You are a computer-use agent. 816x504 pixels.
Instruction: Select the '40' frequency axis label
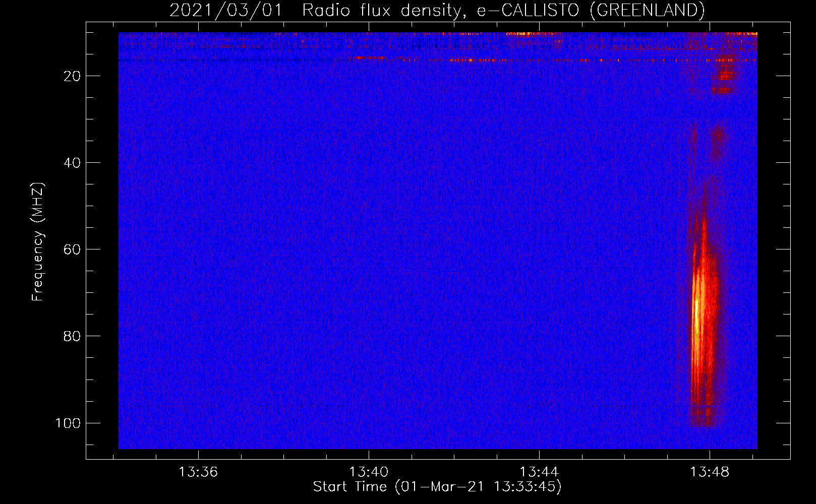72,163
